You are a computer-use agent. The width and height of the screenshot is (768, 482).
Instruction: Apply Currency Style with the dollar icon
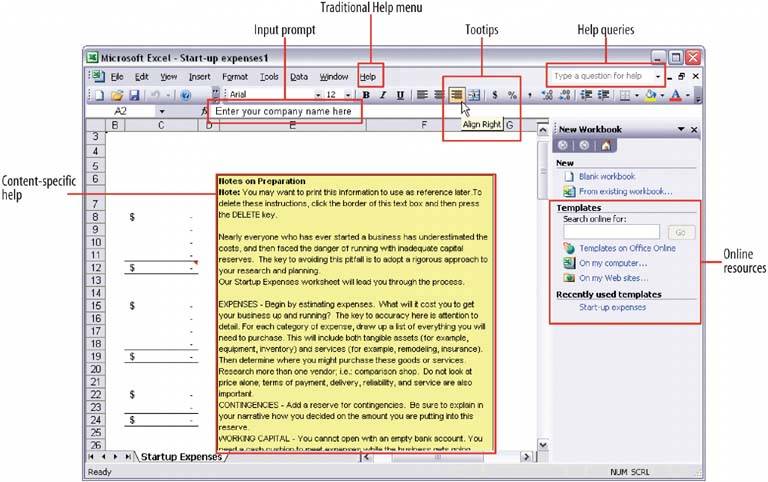495,95
